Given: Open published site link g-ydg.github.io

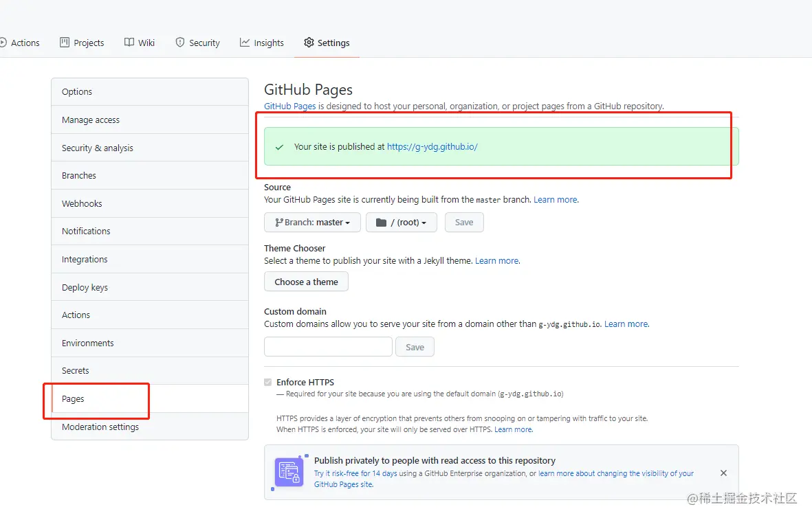Looking at the screenshot, I should [x=432, y=147].
